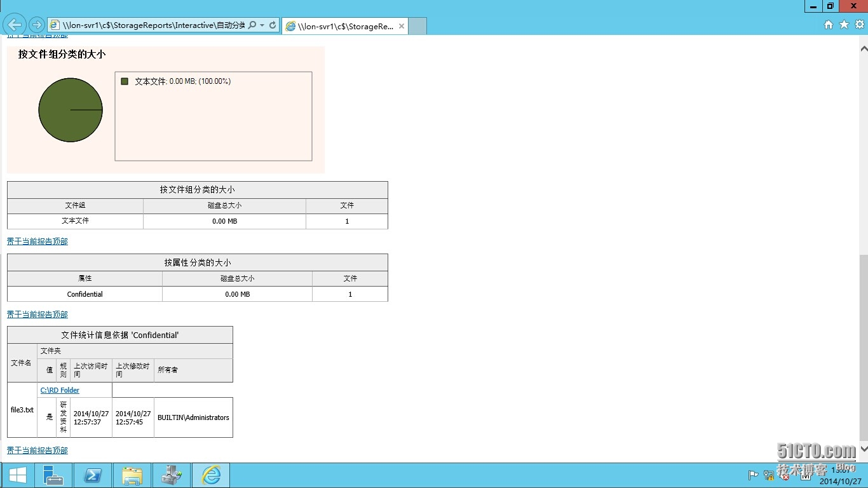The width and height of the screenshot is (868, 488).
Task: Click the file3.txt file name cell
Action: (x=22, y=410)
